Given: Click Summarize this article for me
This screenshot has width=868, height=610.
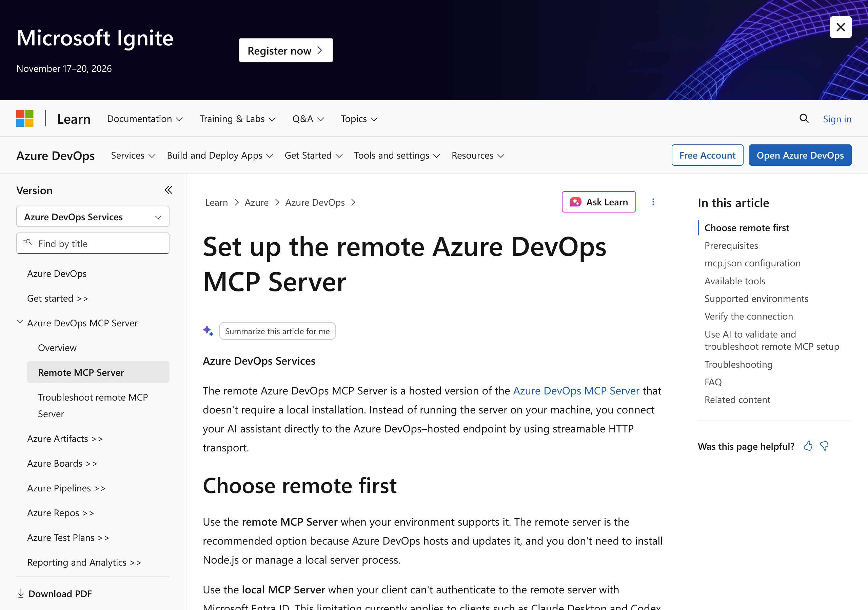Looking at the screenshot, I should [x=277, y=331].
